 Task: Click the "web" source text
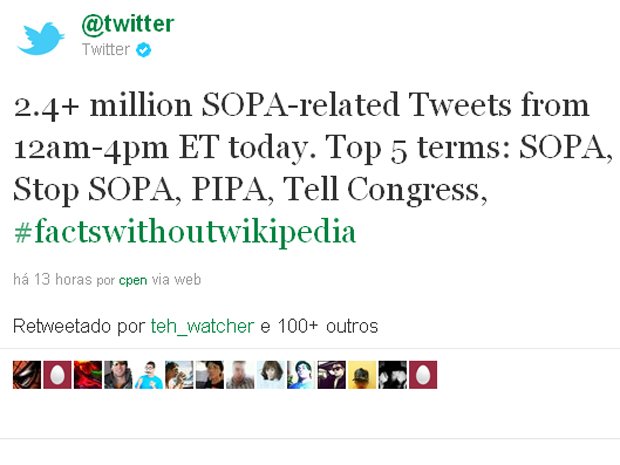188,280
